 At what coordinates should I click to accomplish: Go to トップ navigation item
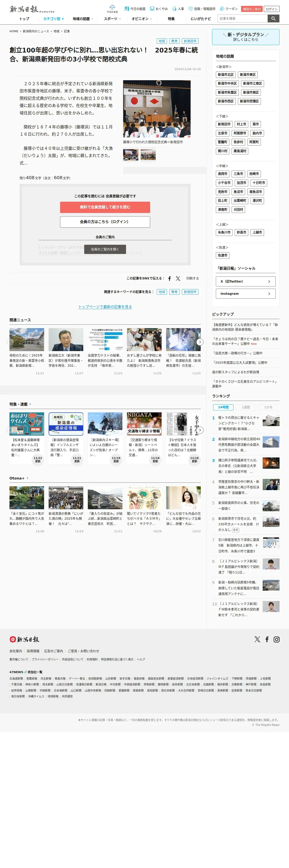point(24,19)
